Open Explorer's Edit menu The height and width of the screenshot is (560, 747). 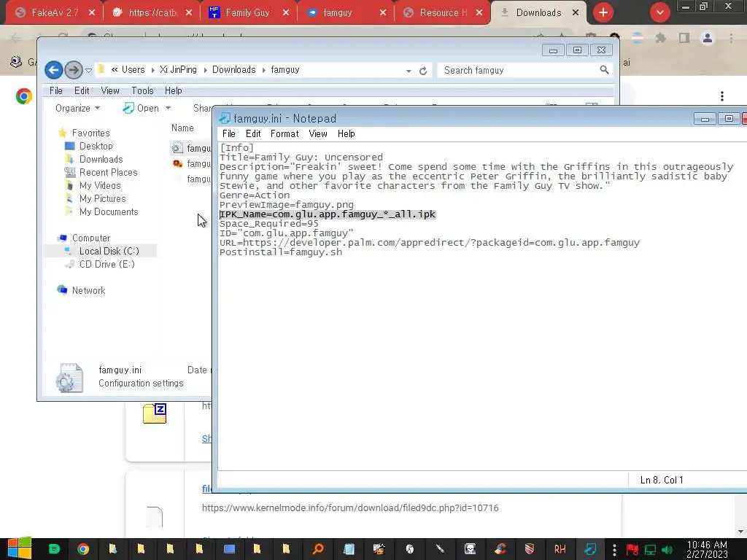(82, 90)
